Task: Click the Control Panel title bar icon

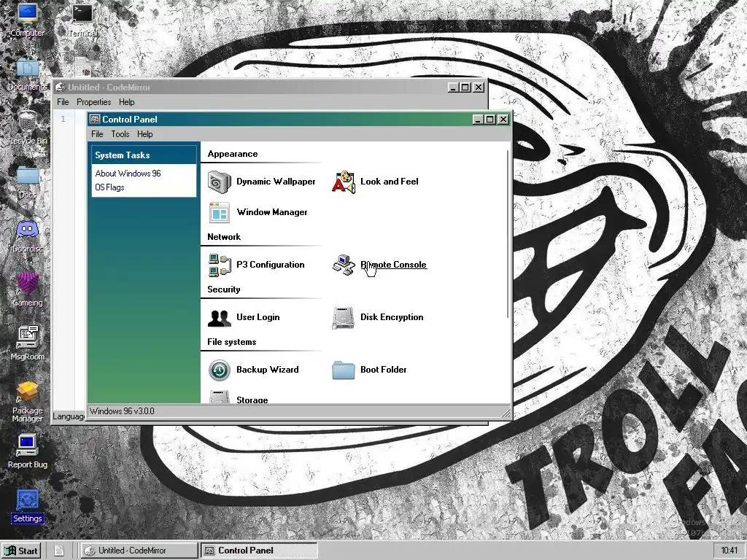Action: (95, 119)
